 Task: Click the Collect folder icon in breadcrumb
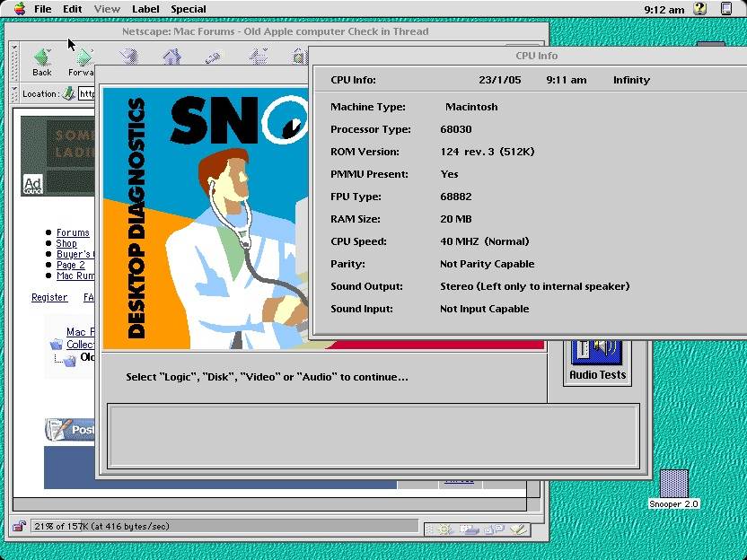57,344
